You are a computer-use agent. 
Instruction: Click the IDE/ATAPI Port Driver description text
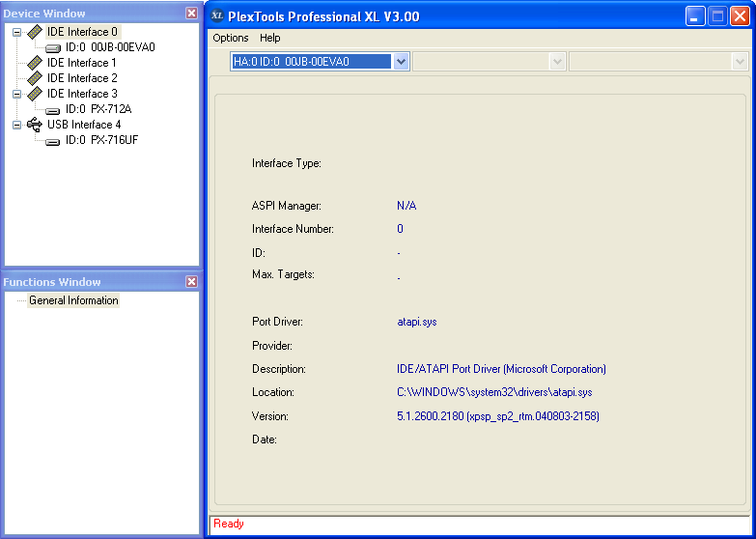click(501, 369)
